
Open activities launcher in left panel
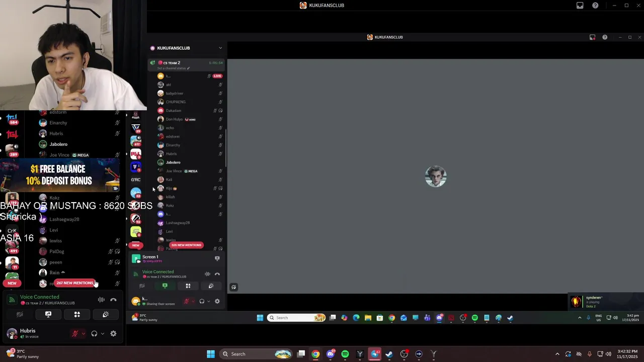(77, 314)
